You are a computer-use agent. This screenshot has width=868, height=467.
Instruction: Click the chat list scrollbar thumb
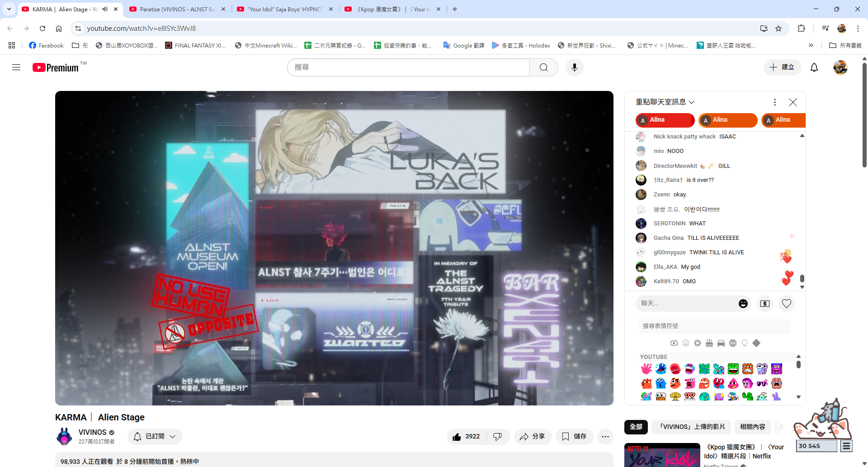pyautogui.click(x=802, y=278)
